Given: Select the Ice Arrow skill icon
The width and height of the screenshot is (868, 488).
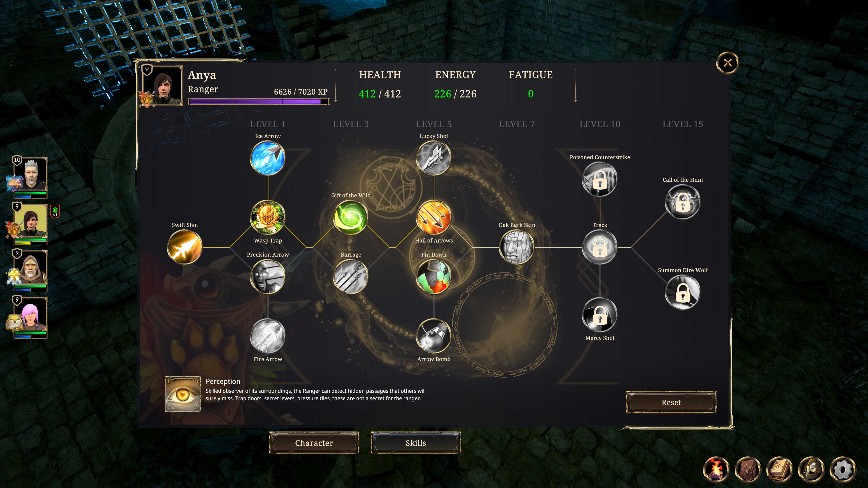Looking at the screenshot, I should pyautogui.click(x=268, y=158).
